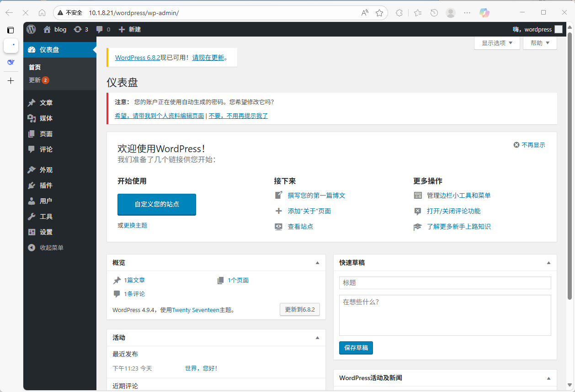
Task: Open 媒体 media menu
Action: click(x=60, y=118)
